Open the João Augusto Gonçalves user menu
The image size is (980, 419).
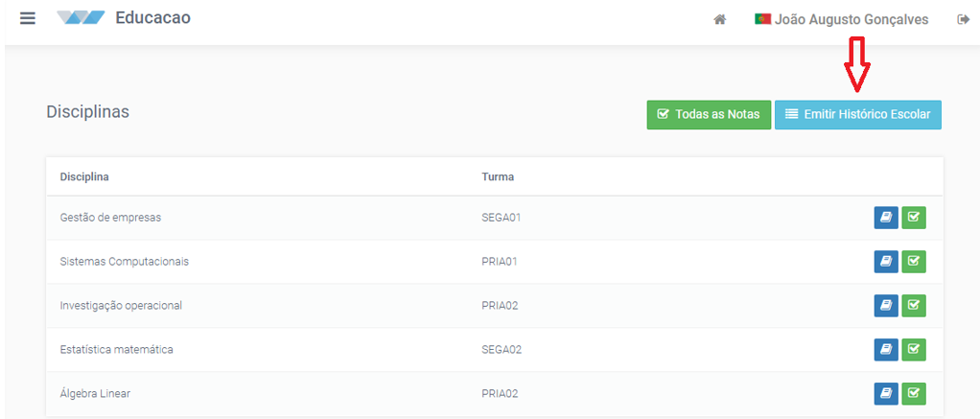841,19
